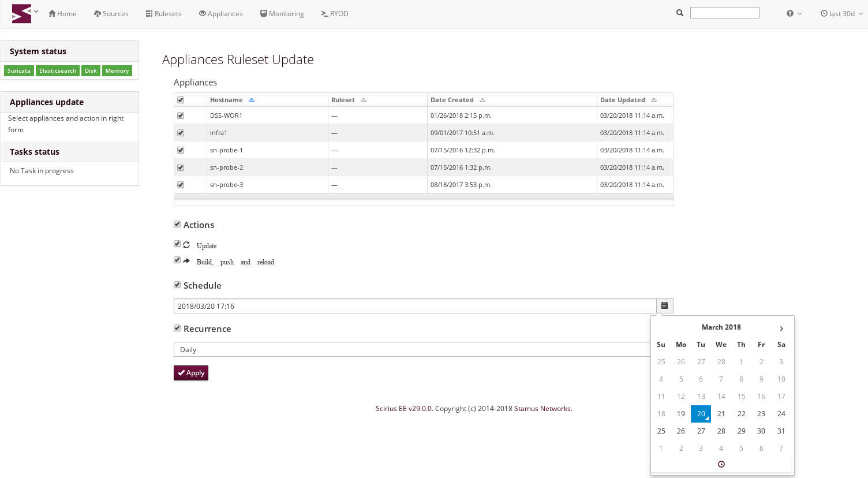868x478 pixels.
Task: Click the Stamus Networks logo icon
Action: pyautogui.click(x=21, y=13)
